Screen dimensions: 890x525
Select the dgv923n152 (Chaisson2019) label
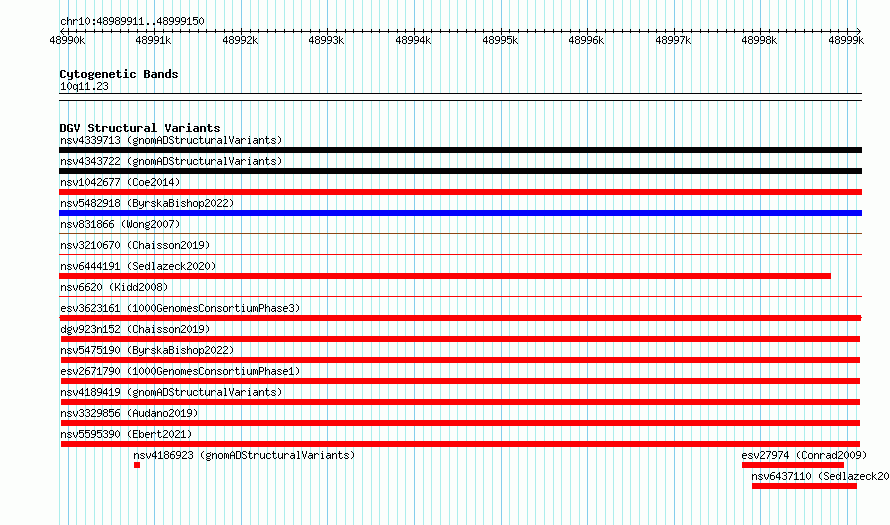135,329
